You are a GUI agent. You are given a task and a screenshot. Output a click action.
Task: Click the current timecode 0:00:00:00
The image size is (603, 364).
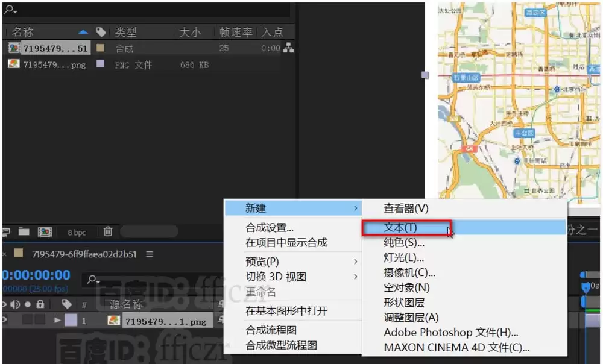tap(36, 275)
